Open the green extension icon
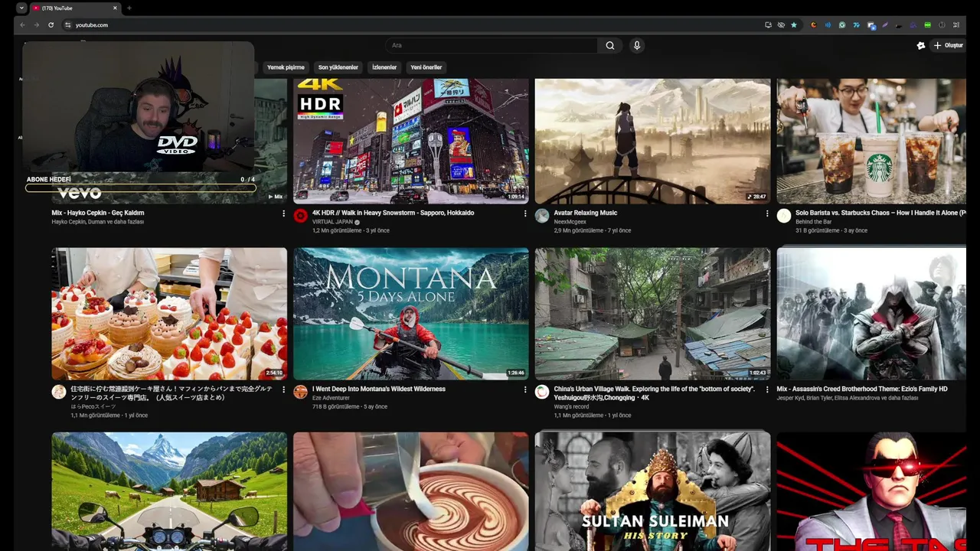This screenshot has width=980, height=551. (927, 24)
